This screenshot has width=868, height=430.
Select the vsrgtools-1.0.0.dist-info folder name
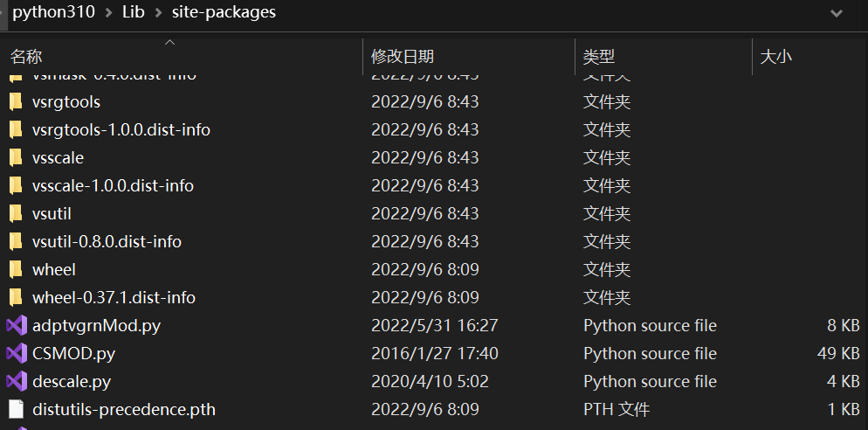click(121, 130)
